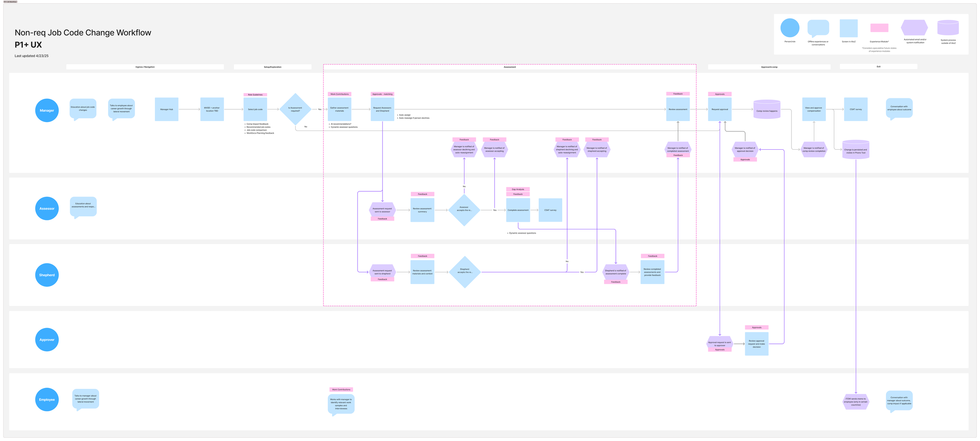Image resolution: width=980 pixels, height=441 pixels.
Task: Select the Talks to employee about career growth bubble
Action: coord(121,109)
